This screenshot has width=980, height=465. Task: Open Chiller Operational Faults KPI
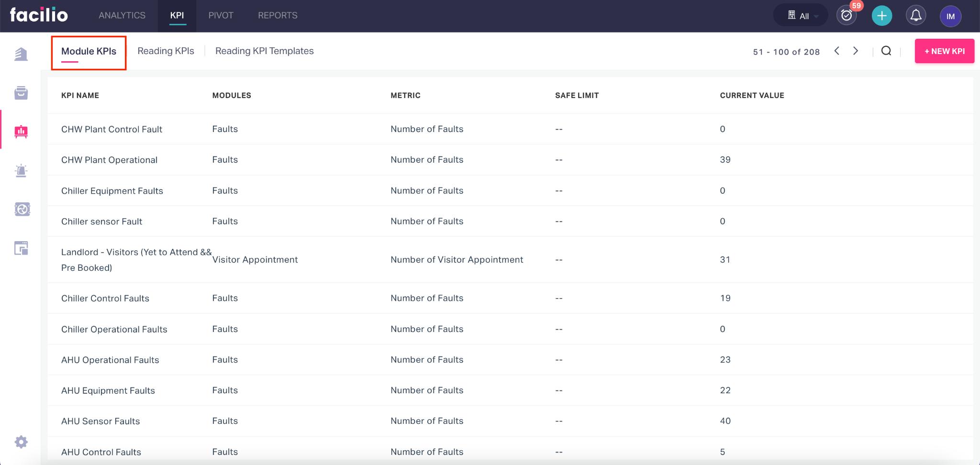(x=510, y=329)
